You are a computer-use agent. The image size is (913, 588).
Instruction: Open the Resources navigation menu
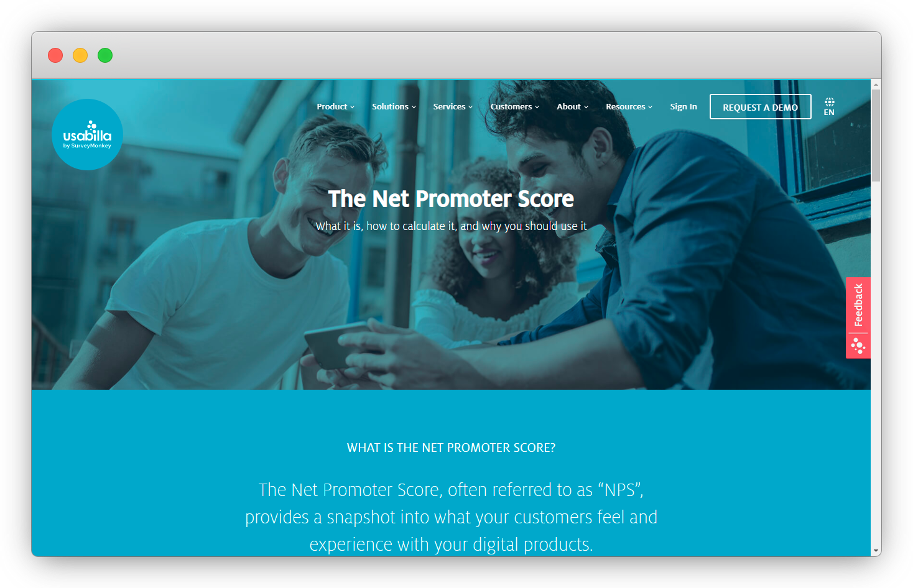629,107
